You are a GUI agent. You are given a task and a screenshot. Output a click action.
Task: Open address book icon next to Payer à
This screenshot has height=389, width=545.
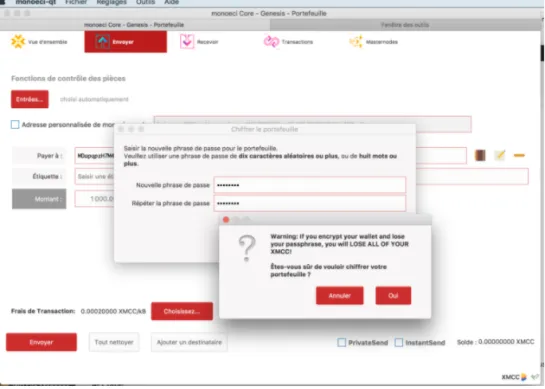pyautogui.click(x=480, y=155)
